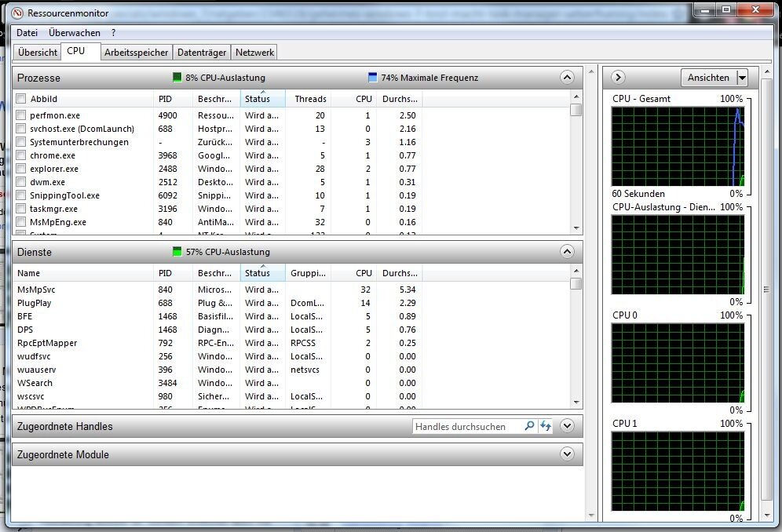782x532 pixels.
Task: Expand the Zugeordnete Module section
Action: [x=567, y=454]
